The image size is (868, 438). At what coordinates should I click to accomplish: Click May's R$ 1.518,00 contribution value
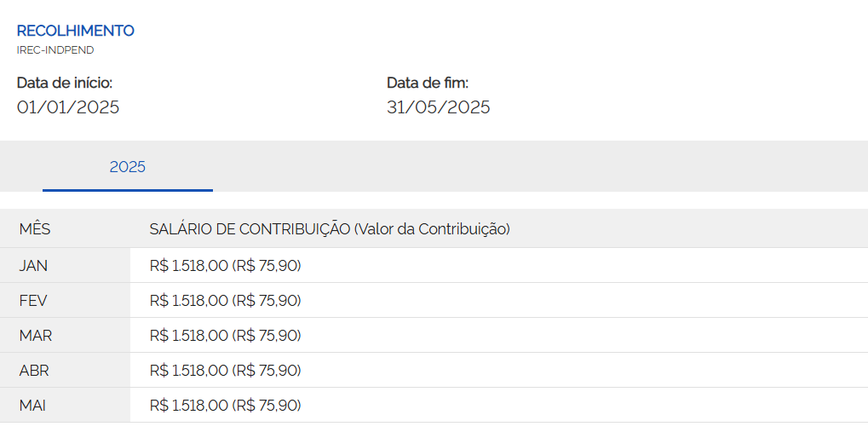[x=189, y=406]
